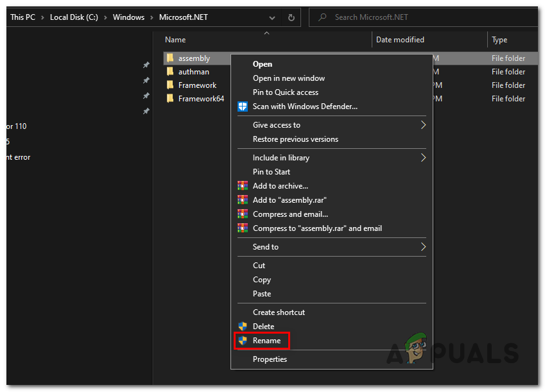This screenshot has height=392, width=545.
Task: Click the refresh icon in the address bar
Action: tap(291, 17)
